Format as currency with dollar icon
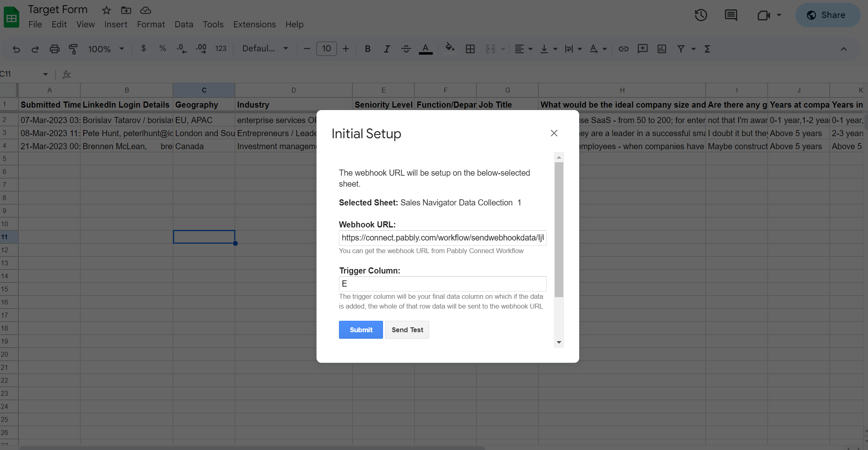 point(143,49)
